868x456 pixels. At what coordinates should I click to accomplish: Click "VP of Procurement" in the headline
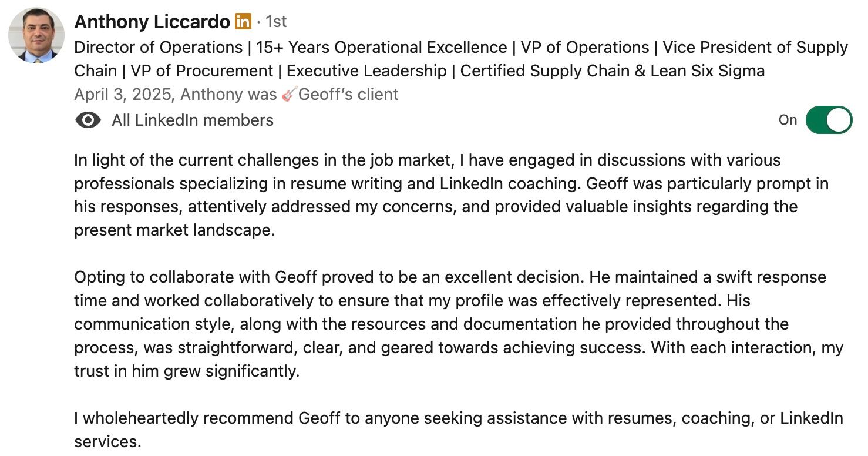201,71
